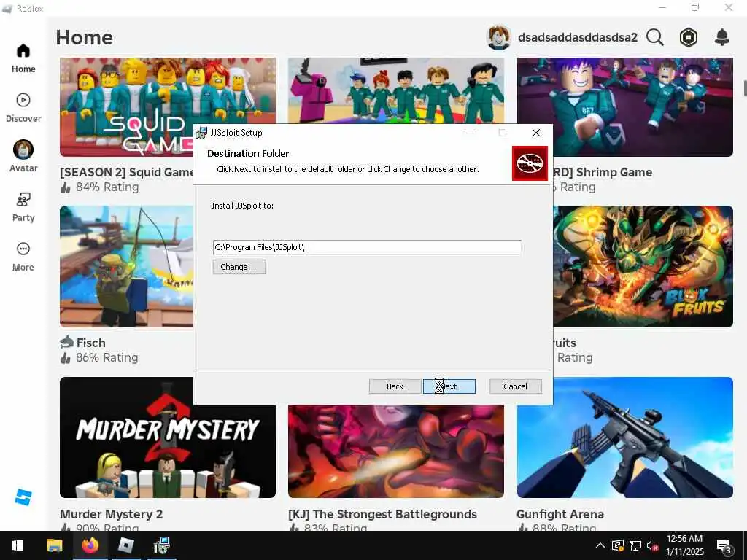Open Roblox search magnifier icon
The width and height of the screenshot is (747, 560).
tap(655, 37)
